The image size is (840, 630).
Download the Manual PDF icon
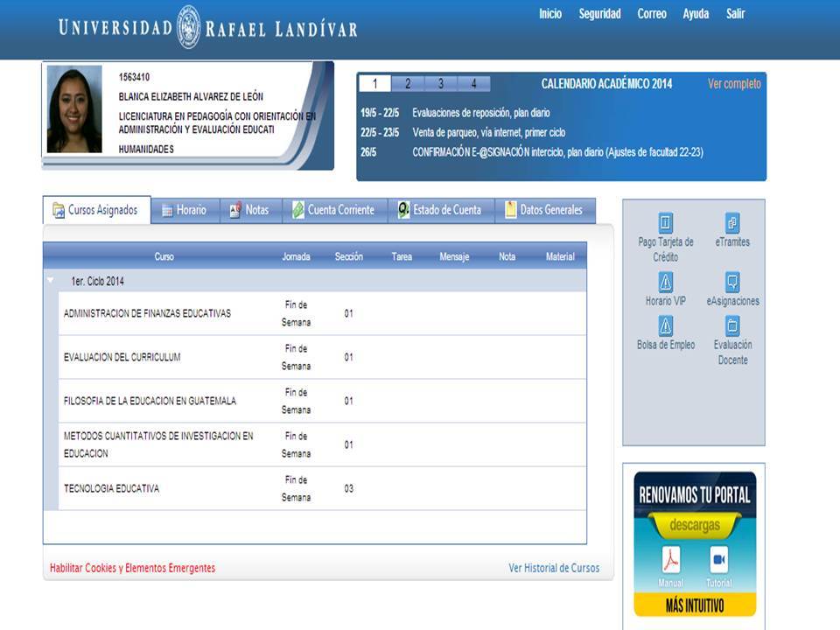click(x=671, y=560)
